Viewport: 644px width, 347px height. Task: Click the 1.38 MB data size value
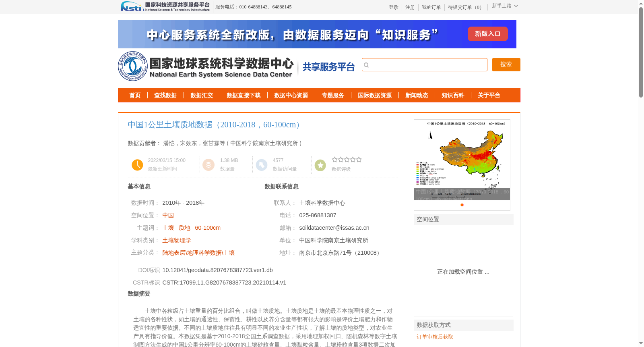pos(229,160)
